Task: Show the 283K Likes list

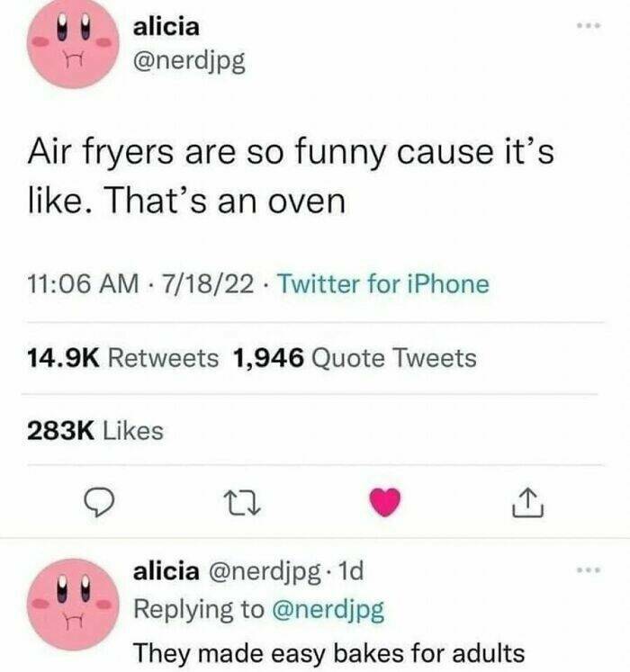Action: 95,430
